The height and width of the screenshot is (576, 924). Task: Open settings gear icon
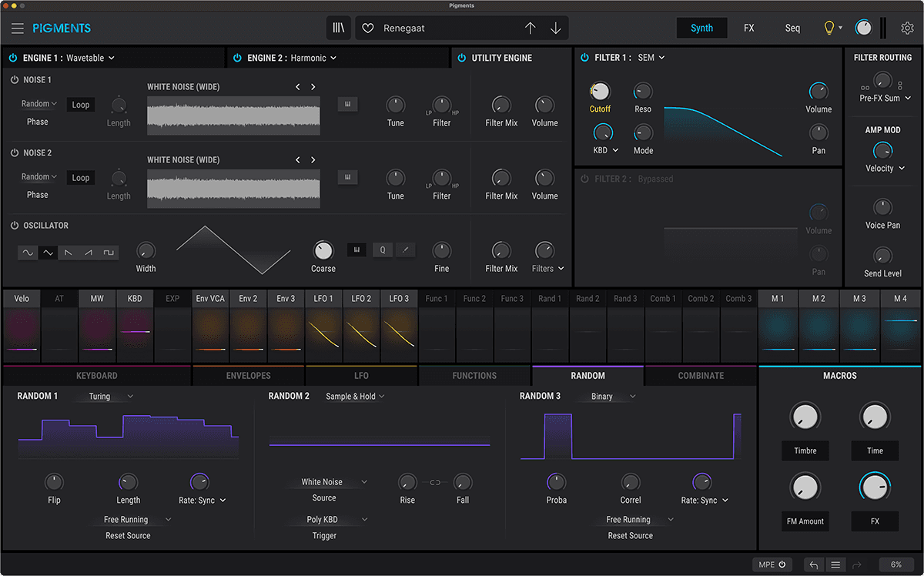click(908, 28)
